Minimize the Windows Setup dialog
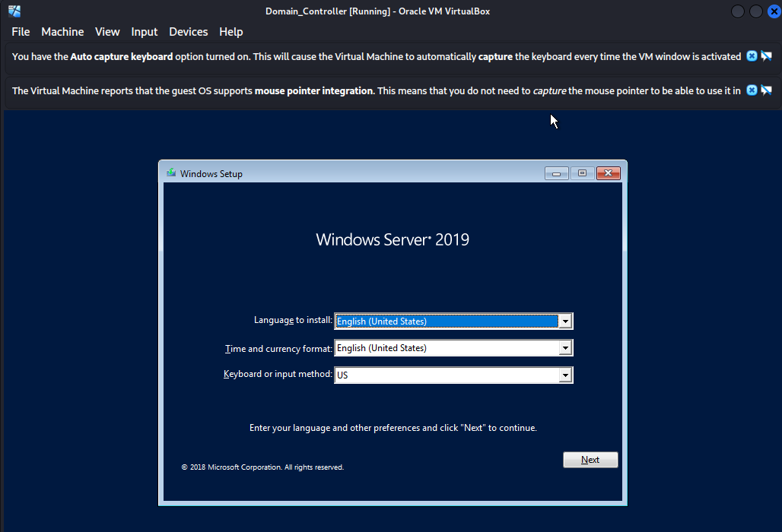The image size is (782, 532). 557,173
